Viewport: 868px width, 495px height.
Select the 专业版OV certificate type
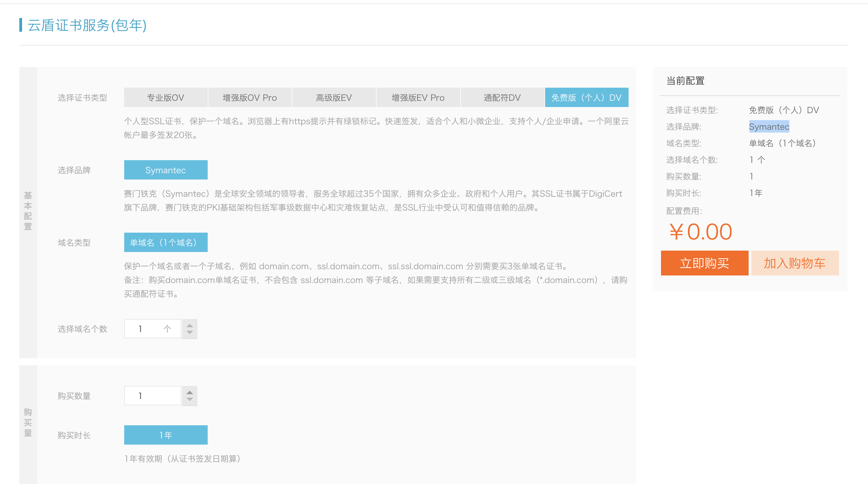(x=166, y=98)
